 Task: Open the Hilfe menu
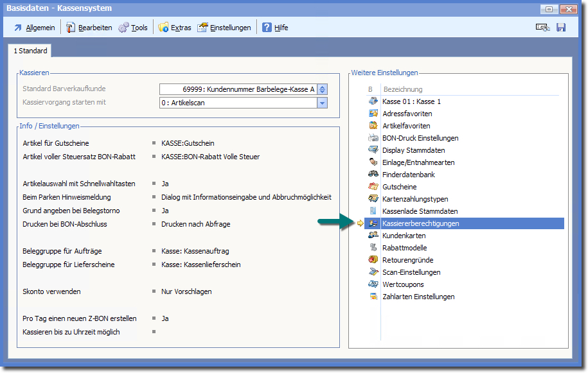[x=275, y=28]
